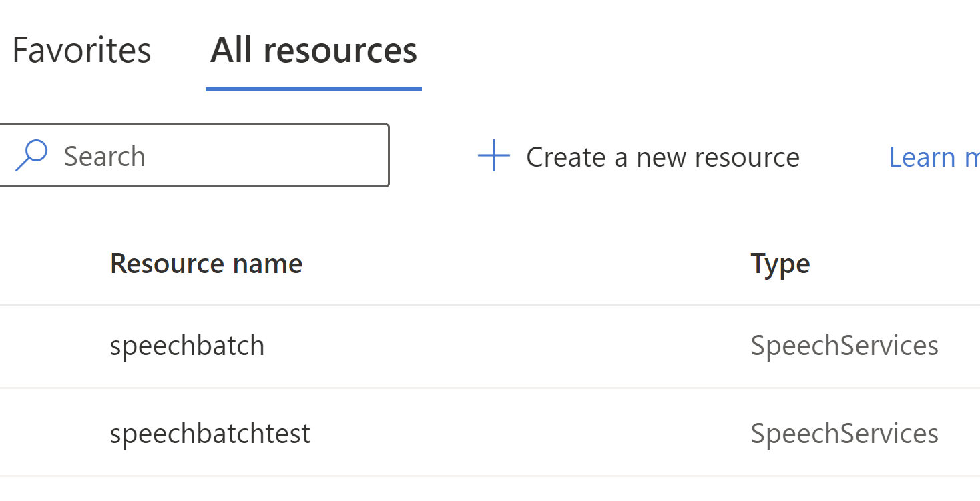Viewport: 980px width, 501px height.
Task: Open the speechbatch resource
Action: click(188, 346)
